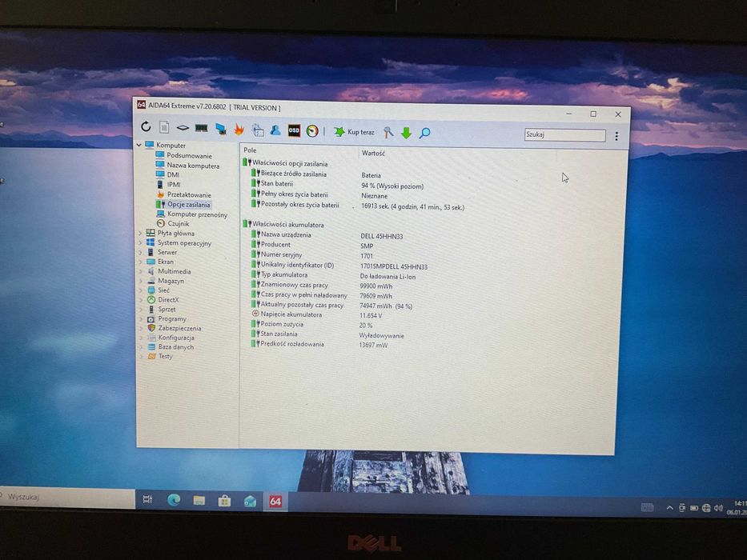Click the Wartość column header
747x560 pixels.
point(373,154)
